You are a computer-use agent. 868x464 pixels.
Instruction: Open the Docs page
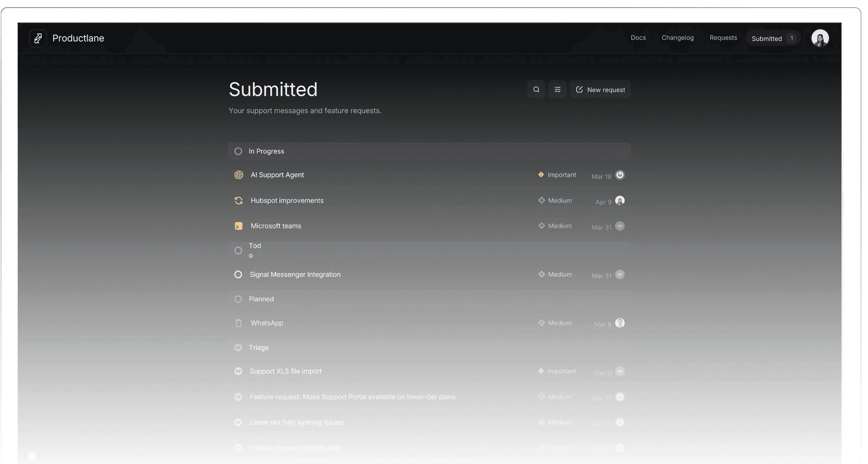click(638, 38)
